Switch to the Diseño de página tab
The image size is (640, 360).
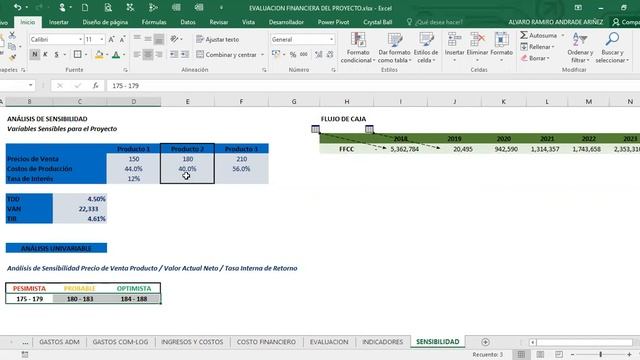[105, 22]
